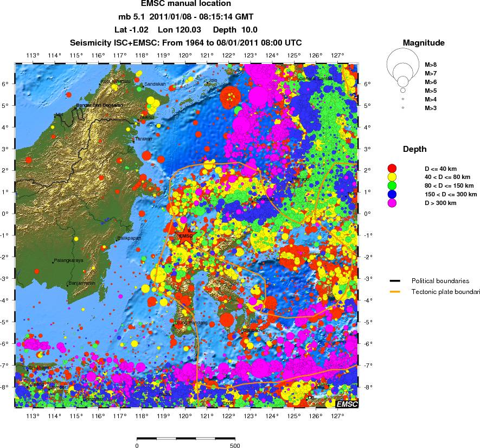Click the Kota Kinabalu city label
This screenshot has height=448, width=480.
click(x=116, y=81)
